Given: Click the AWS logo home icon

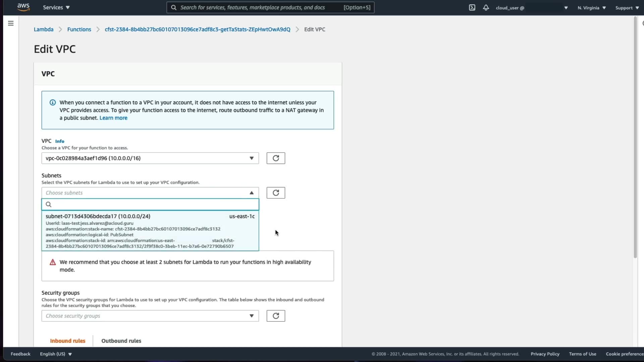Looking at the screenshot, I should coord(23,7).
